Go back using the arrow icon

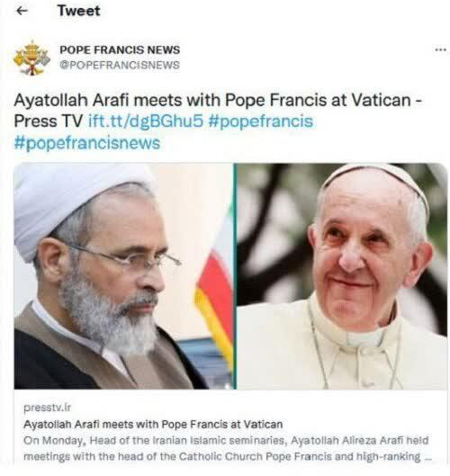pos(22,11)
